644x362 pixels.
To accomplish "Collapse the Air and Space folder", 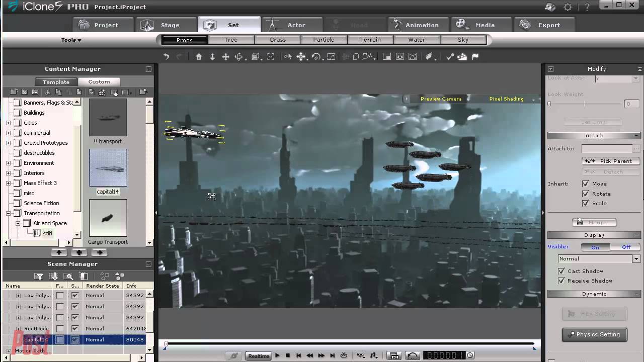I will [x=18, y=223].
